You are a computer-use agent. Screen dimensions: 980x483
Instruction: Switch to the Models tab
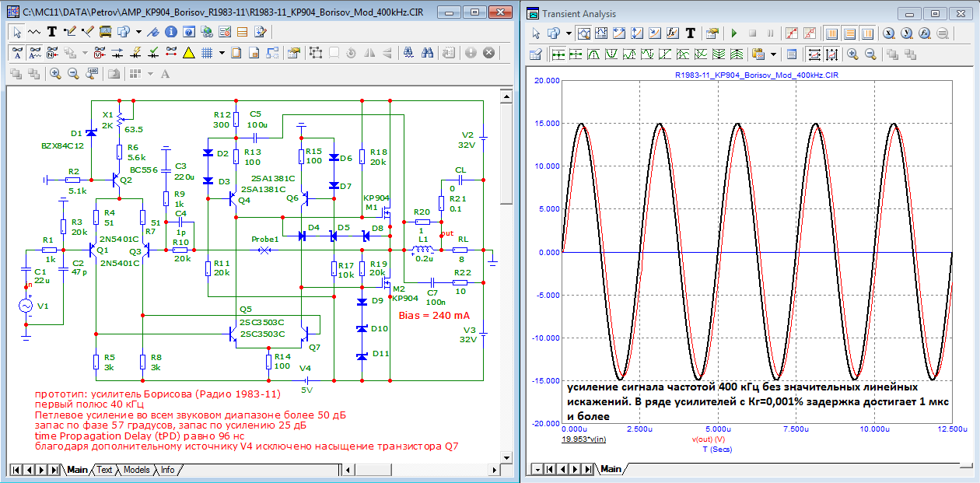tap(136, 470)
